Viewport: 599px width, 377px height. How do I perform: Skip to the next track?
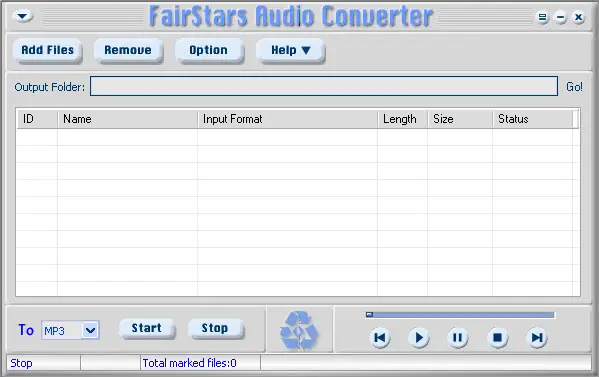point(537,338)
